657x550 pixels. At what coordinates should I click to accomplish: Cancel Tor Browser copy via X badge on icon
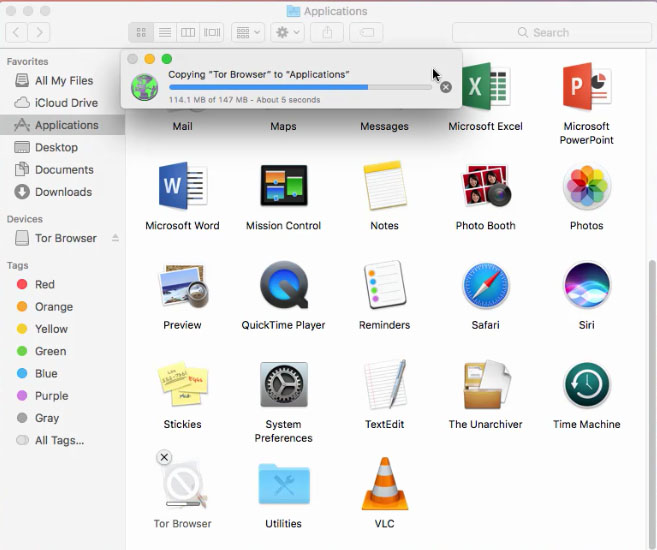[164, 457]
